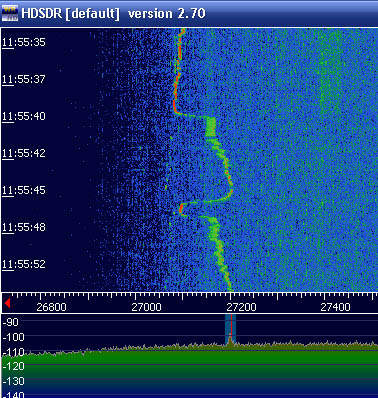Click the 11:55:52 waterfall timestamp
This screenshot has height=398, width=378.
[x=24, y=264]
